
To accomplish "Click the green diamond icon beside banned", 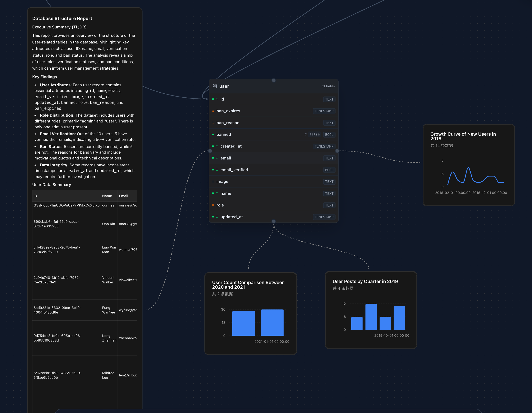I will pos(213,134).
